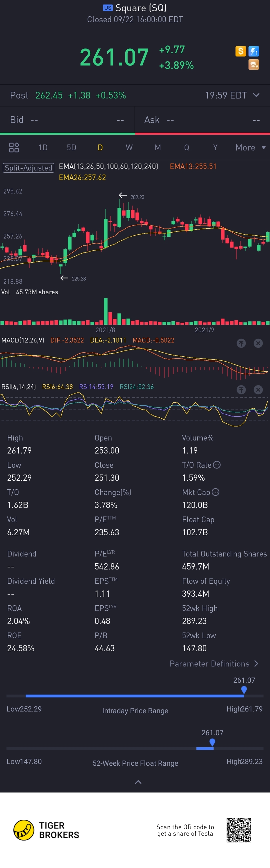The image size is (270, 868).
Task: Tap the Vol 45.73M shares label
Action: coord(30,292)
